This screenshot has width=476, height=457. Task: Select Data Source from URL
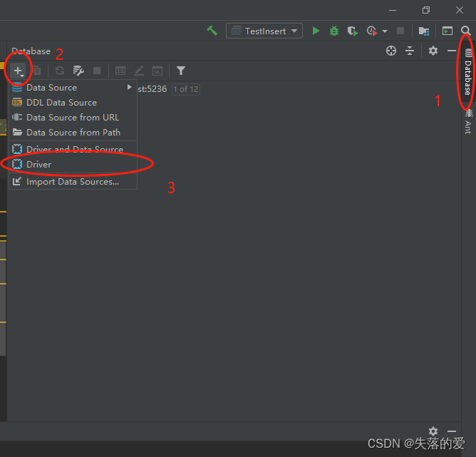pos(73,118)
